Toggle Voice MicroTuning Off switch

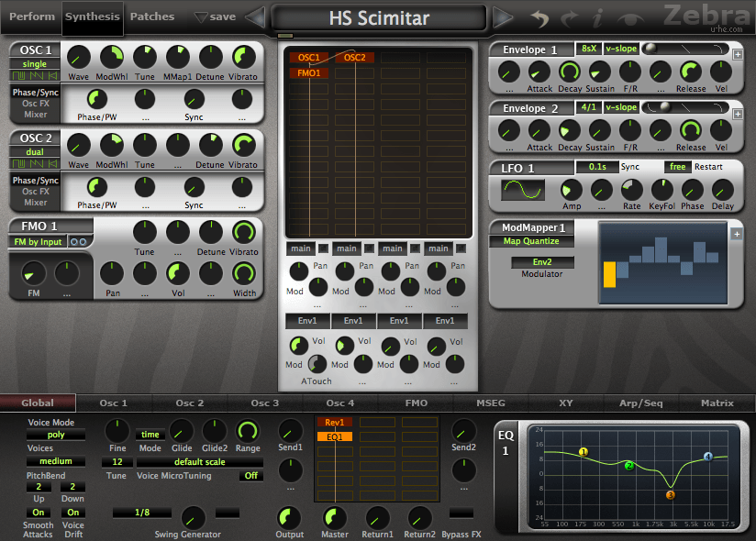pos(250,476)
